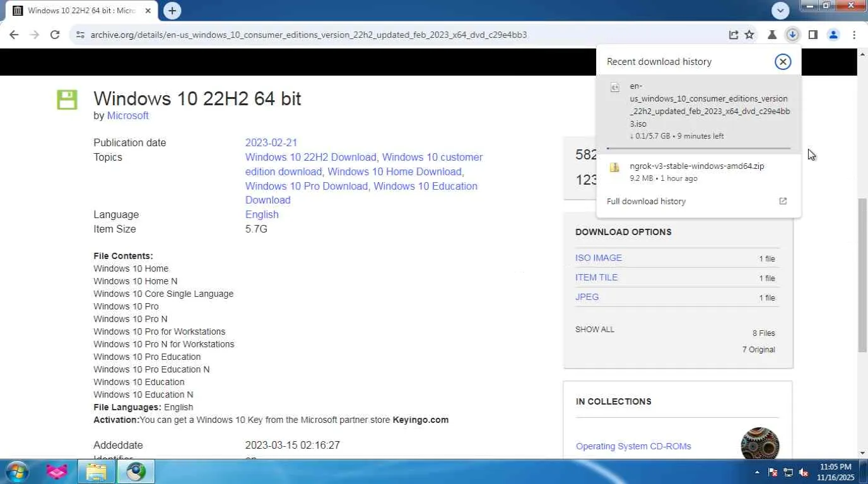Expand SHOW ALL download options
The height and width of the screenshot is (484, 868).
(x=595, y=330)
